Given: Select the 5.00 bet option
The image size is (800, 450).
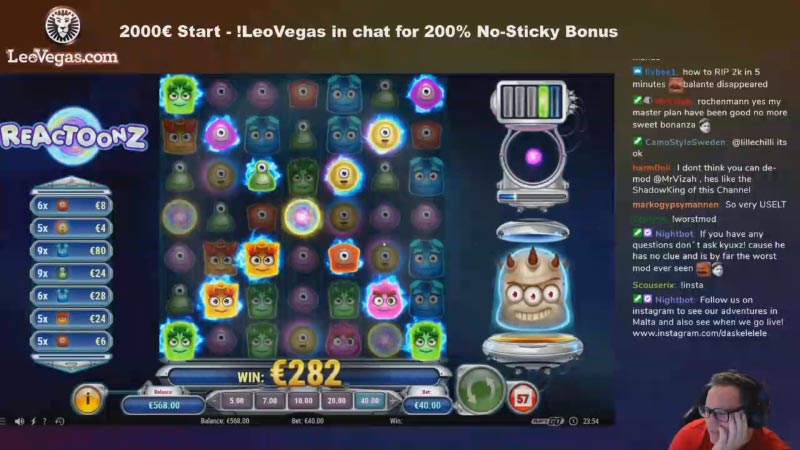Looking at the screenshot, I should click(x=237, y=401).
